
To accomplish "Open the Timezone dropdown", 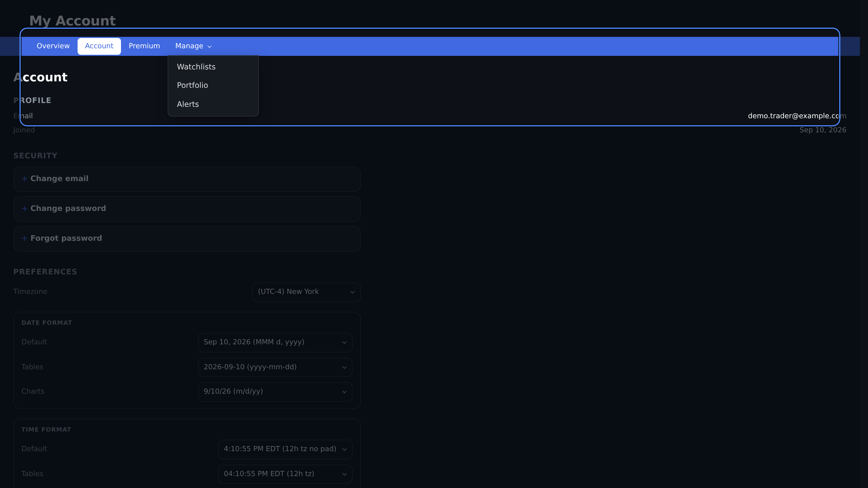I will (306, 292).
